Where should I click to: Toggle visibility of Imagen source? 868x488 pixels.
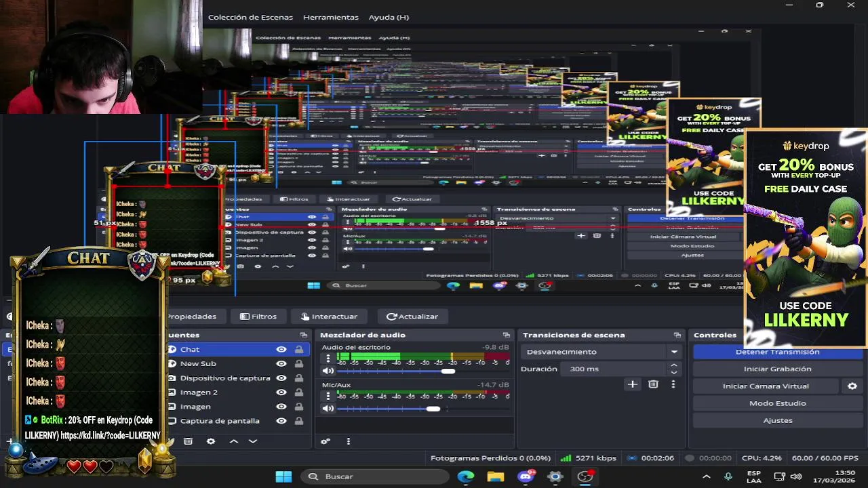pos(281,407)
